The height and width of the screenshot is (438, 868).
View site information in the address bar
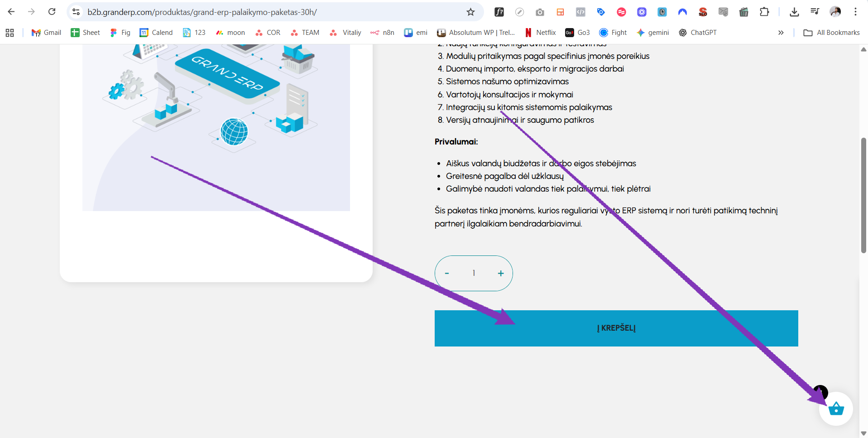77,12
